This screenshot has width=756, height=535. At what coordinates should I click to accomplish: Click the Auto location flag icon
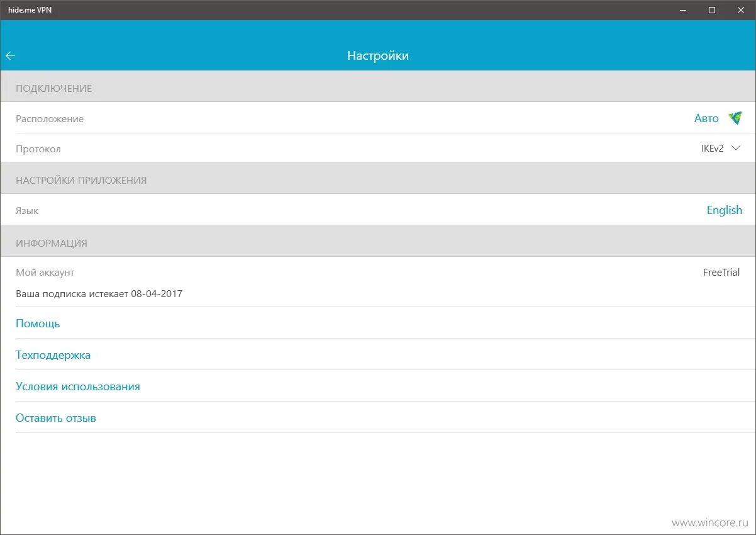[x=735, y=118]
